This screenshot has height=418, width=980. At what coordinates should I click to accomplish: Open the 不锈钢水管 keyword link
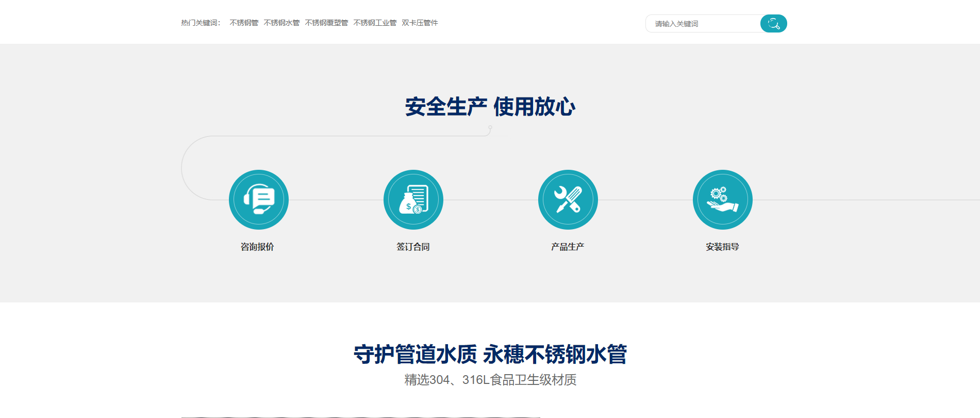pos(281,23)
